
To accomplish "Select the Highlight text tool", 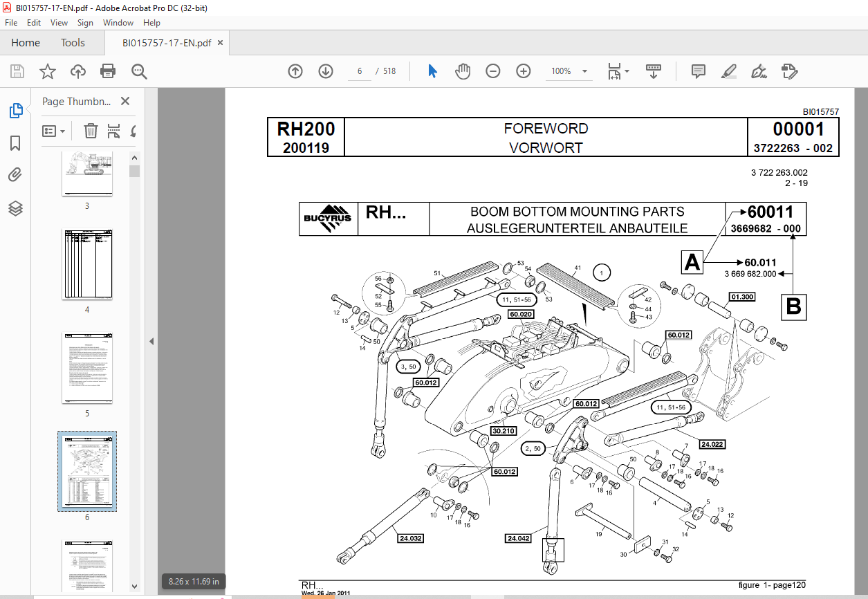I will point(729,71).
